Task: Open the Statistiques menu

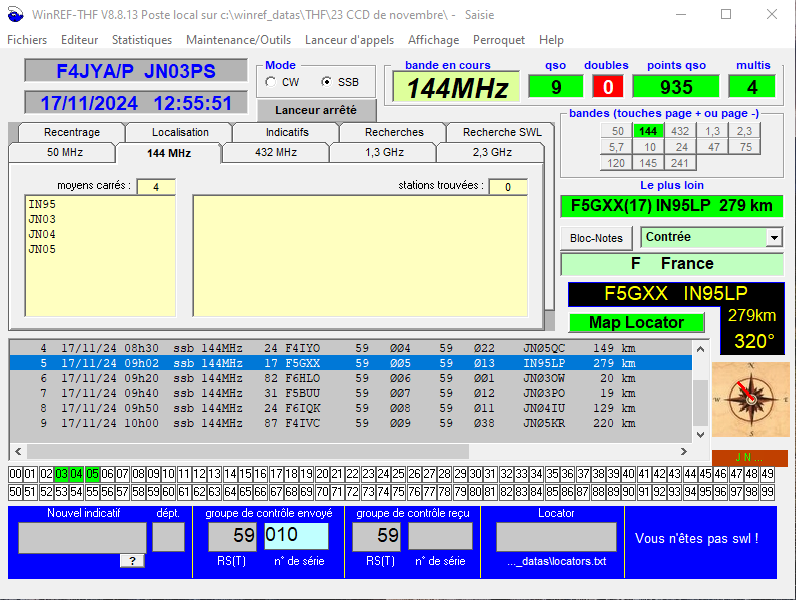Action: click(x=141, y=40)
